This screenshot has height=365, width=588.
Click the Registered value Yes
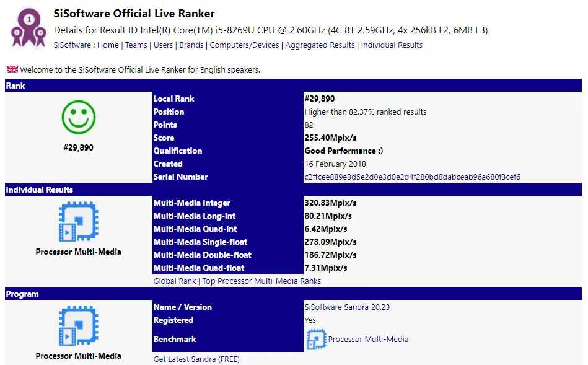click(x=310, y=320)
